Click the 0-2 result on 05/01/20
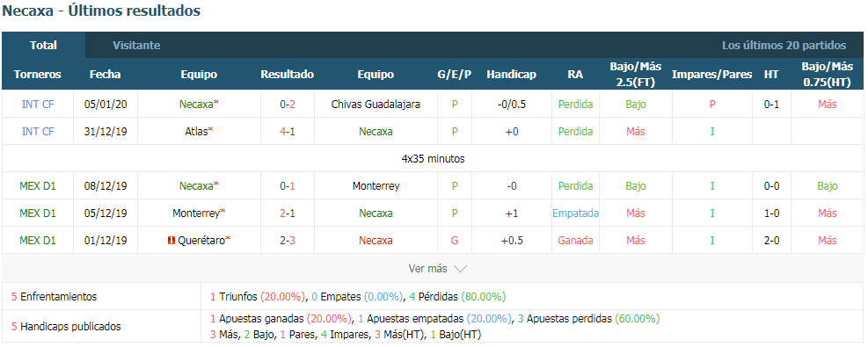The height and width of the screenshot is (347, 868). 288,104
